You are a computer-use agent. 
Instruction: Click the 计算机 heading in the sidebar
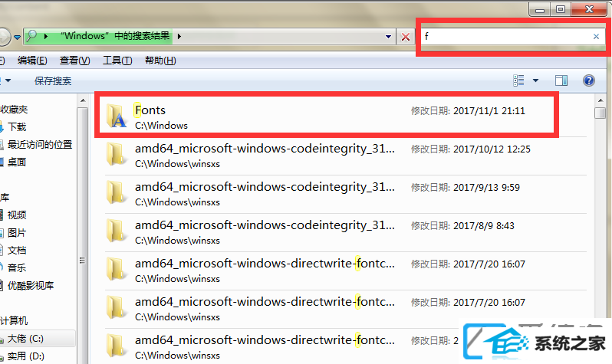(14, 320)
